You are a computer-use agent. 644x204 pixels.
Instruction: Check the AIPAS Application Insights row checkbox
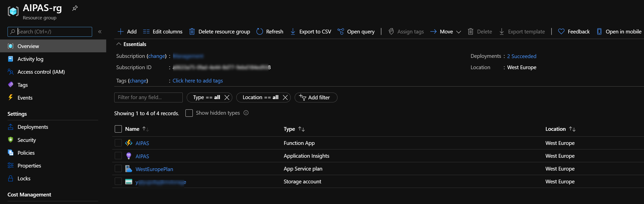click(118, 156)
